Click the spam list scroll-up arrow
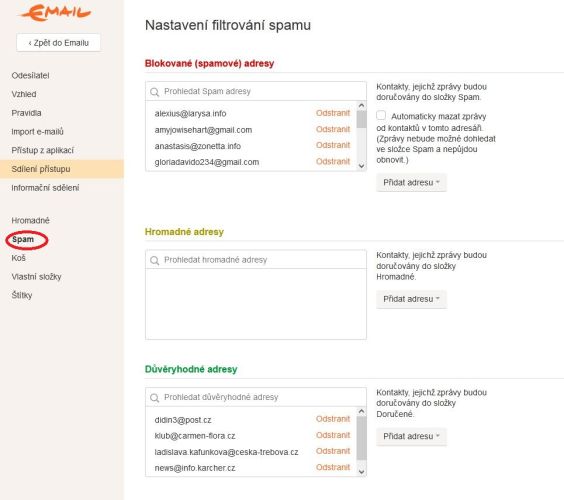Viewport: 564px width, 500px height. [361, 105]
